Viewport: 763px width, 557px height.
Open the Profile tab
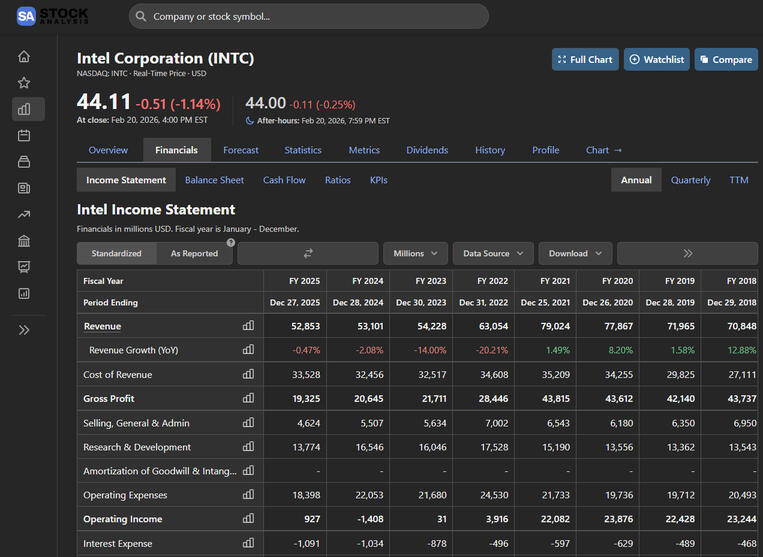click(545, 150)
